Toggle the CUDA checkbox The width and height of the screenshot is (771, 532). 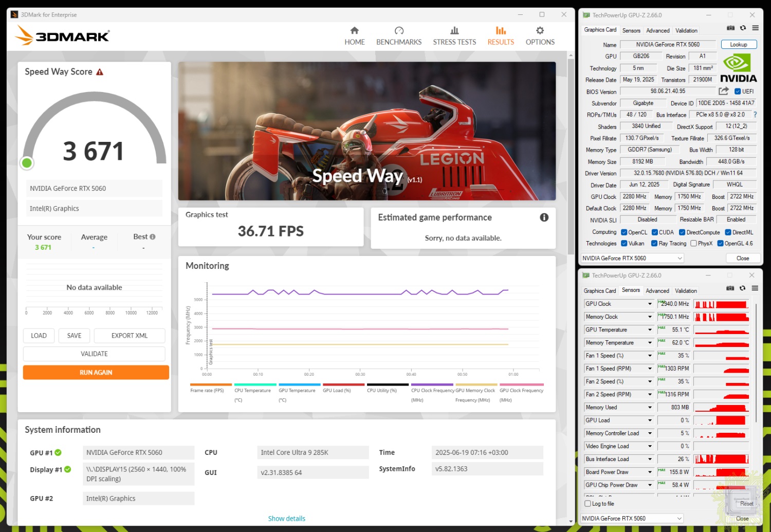point(655,232)
